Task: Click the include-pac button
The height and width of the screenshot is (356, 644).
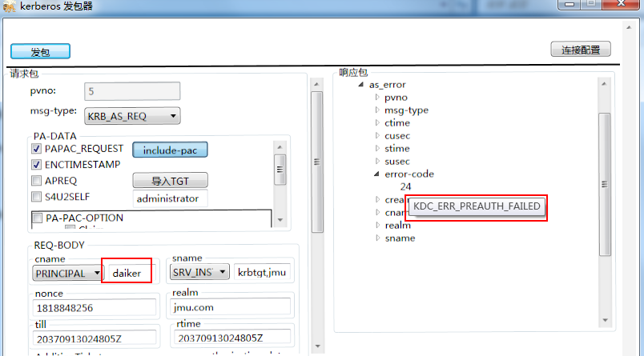Action: pos(170,150)
